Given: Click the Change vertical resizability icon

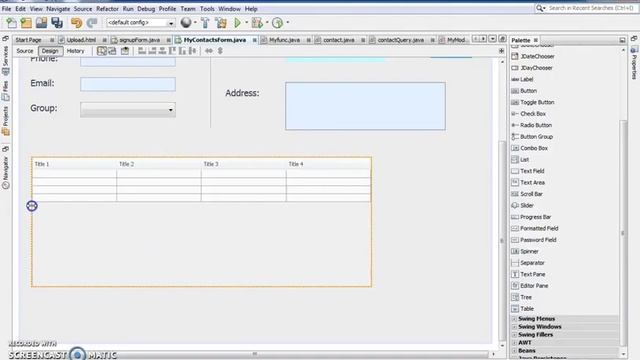Looking at the screenshot, I should [220, 51].
